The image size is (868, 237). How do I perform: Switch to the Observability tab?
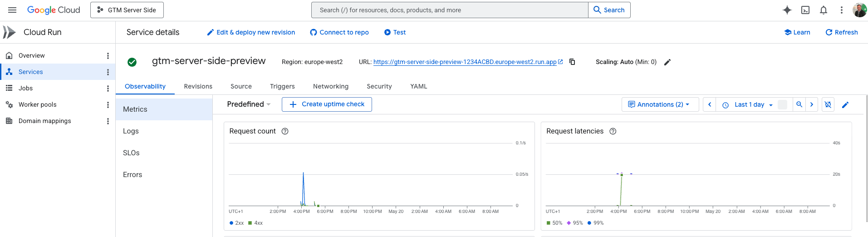pyautogui.click(x=145, y=86)
